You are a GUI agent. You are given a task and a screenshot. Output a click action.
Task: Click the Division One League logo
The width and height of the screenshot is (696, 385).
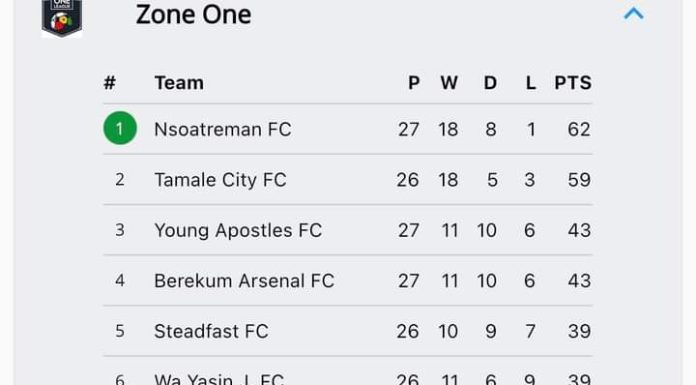[x=62, y=18]
